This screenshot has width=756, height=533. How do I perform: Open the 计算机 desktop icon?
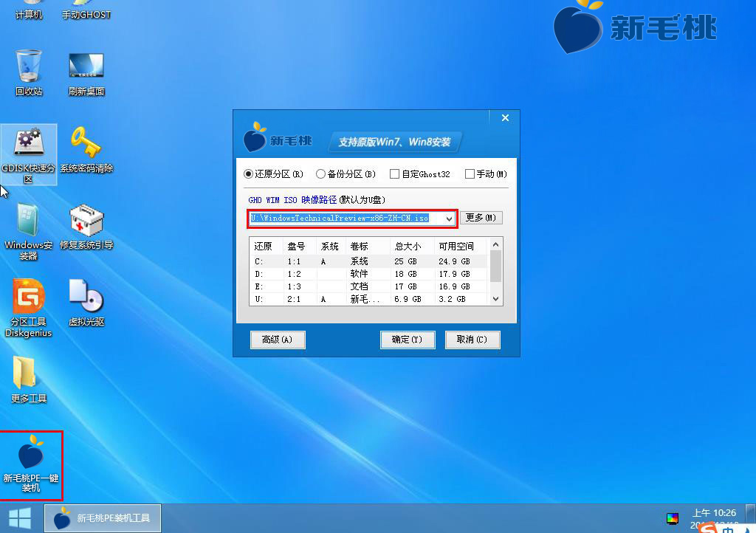click(29, 10)
